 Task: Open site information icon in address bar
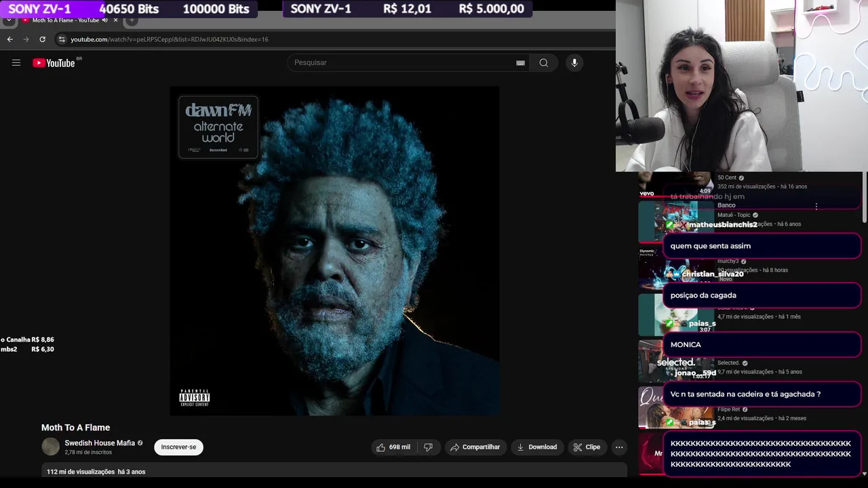click(62, 39)
